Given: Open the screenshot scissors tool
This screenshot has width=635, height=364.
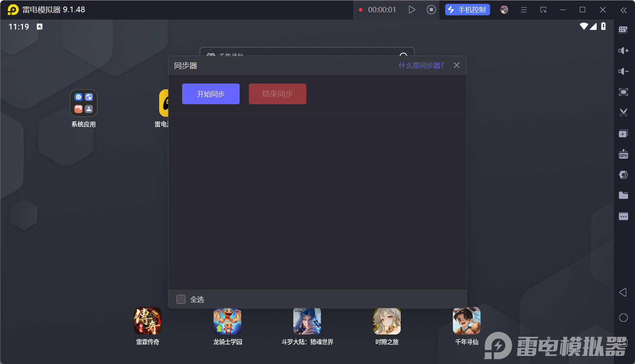Looking at the screenshot, I should pos(623,112).
